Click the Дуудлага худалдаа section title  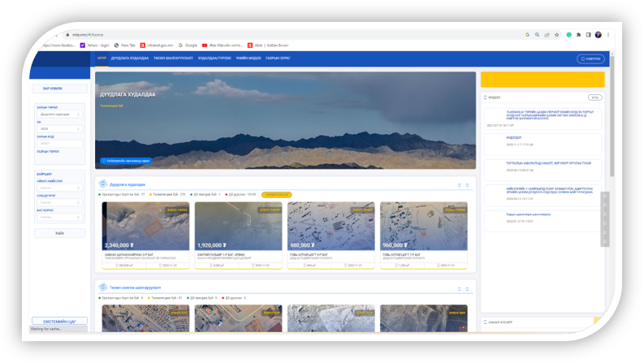coord(128,185)
